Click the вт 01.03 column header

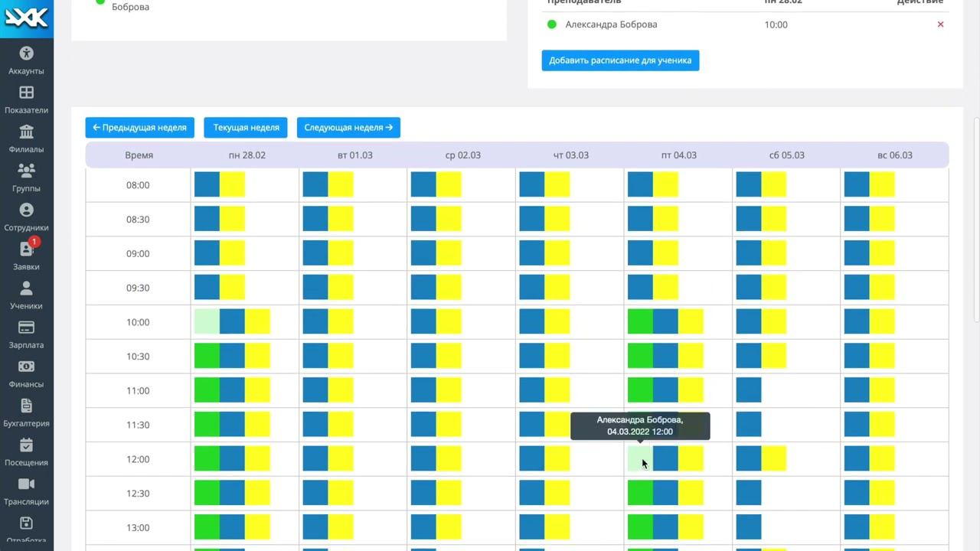(355, 155)
